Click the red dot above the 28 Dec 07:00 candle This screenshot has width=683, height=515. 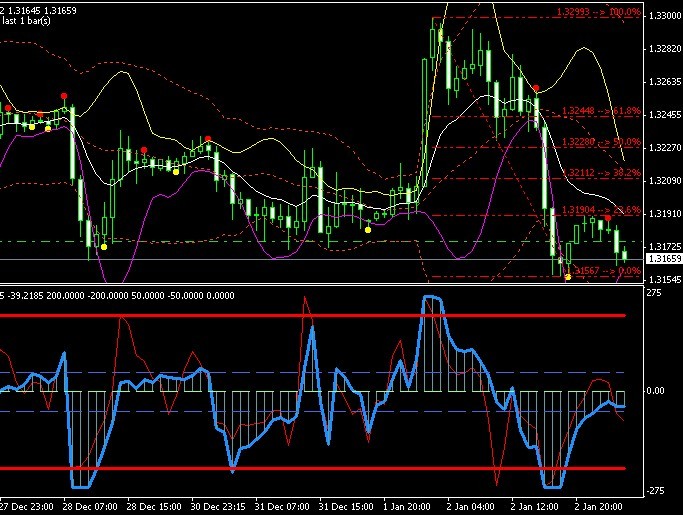click(x=64, y=96)
